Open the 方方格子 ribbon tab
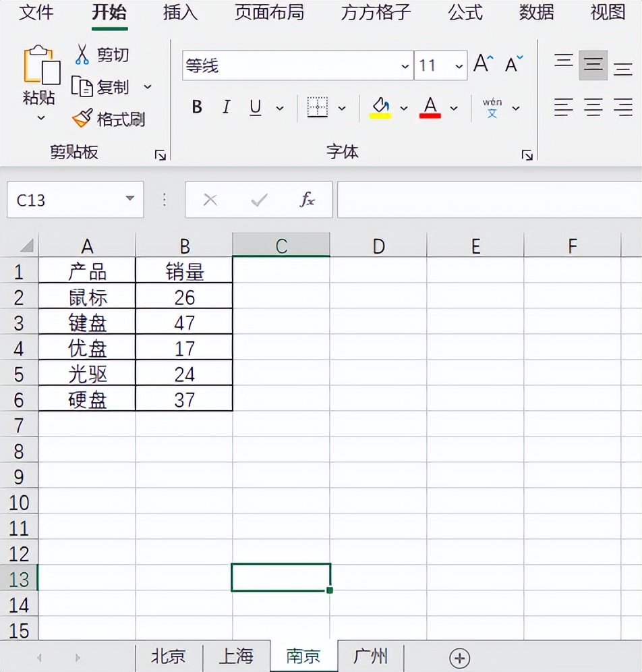Screen dimensions: 642x672 (374, 12)
